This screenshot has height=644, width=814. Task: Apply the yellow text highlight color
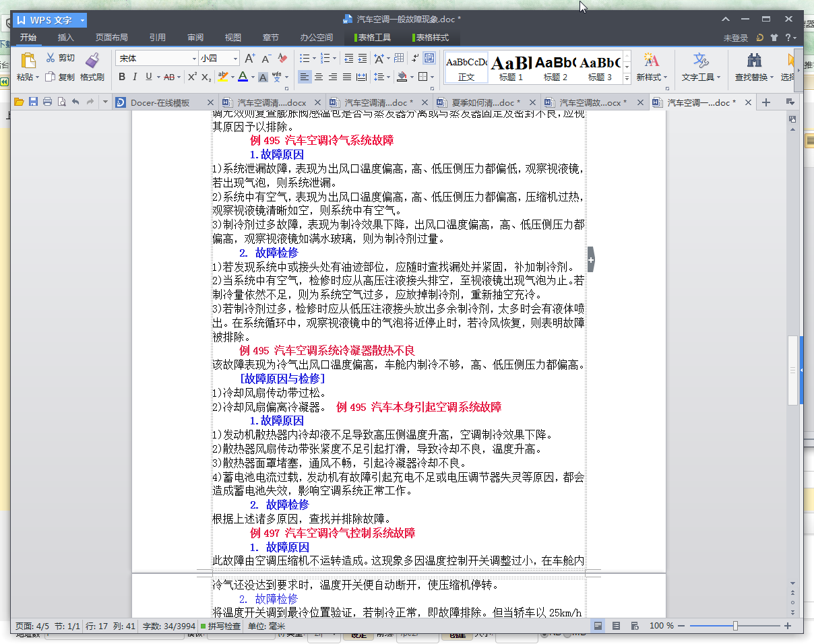tap(222, 77)
